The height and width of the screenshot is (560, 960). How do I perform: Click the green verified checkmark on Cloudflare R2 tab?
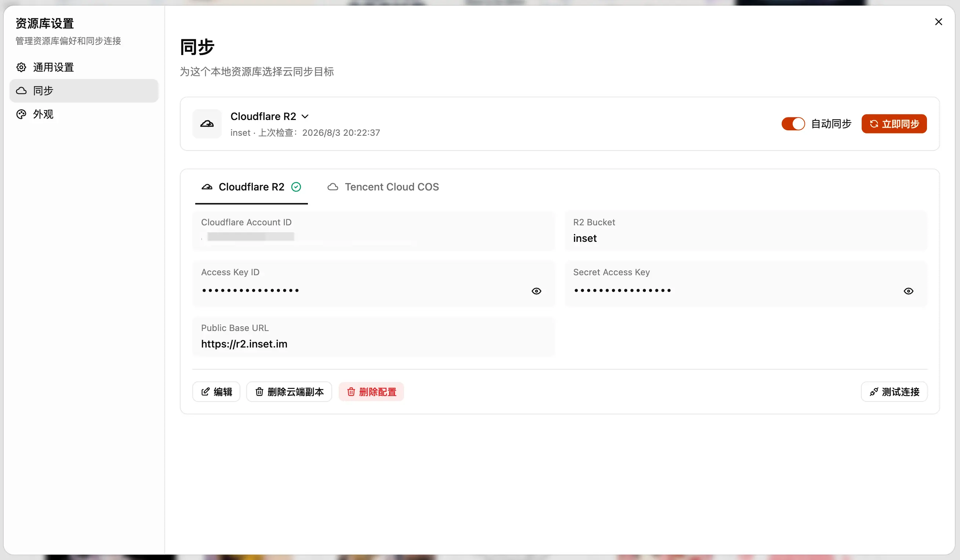pyautogui.click(x=296, y=187)
